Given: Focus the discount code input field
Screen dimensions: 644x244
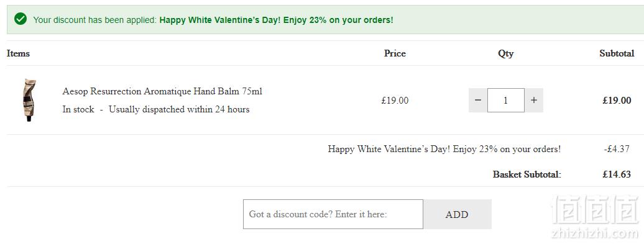Looking at the screenshot, I should click(333, 214).
